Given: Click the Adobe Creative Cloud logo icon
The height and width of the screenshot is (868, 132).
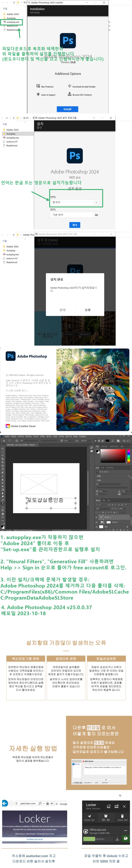Looking at the screenshot, I should 8,426.
